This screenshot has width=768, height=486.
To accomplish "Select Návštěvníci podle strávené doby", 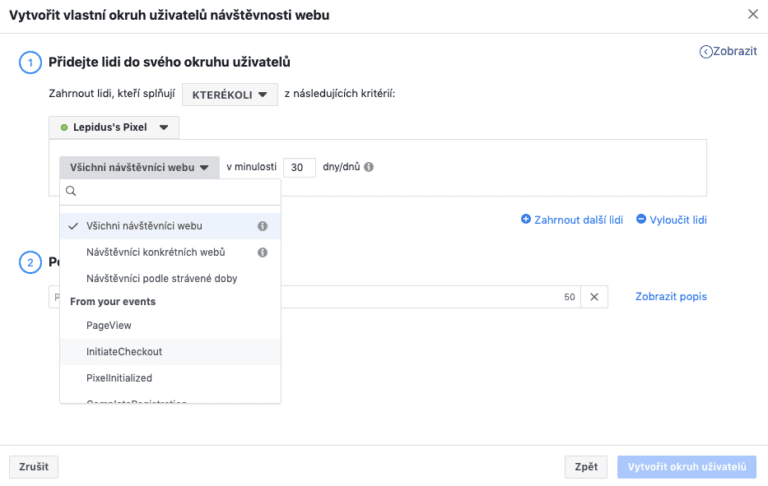I will point(161,278).
